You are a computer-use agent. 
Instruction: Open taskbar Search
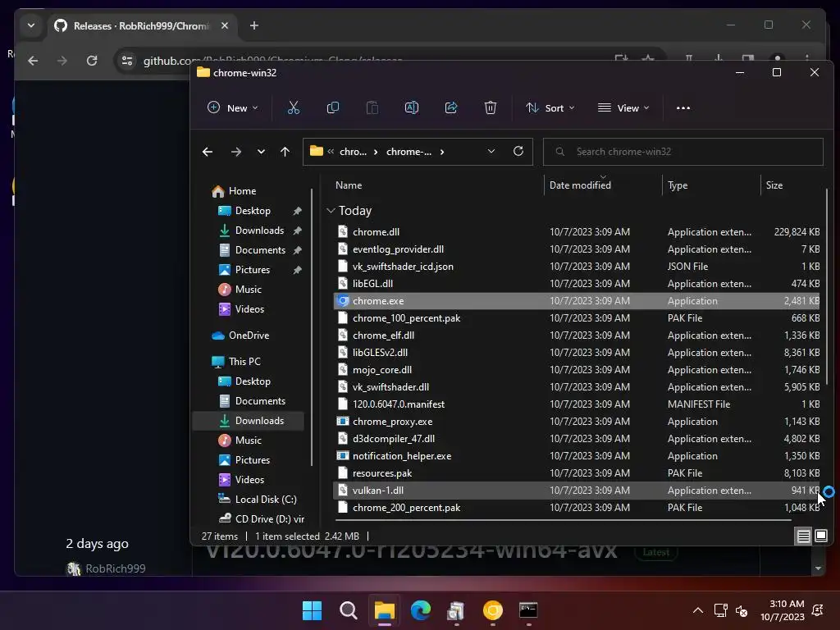pos(348,610)
